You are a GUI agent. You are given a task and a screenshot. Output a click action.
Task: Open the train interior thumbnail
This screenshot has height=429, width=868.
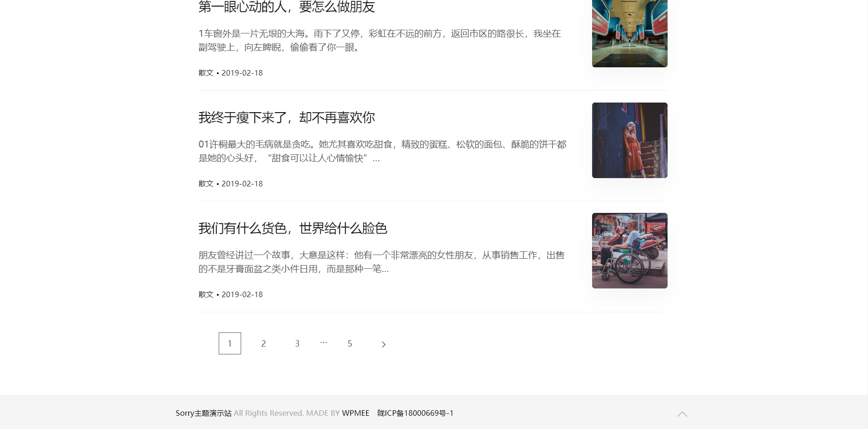point(629,33)
